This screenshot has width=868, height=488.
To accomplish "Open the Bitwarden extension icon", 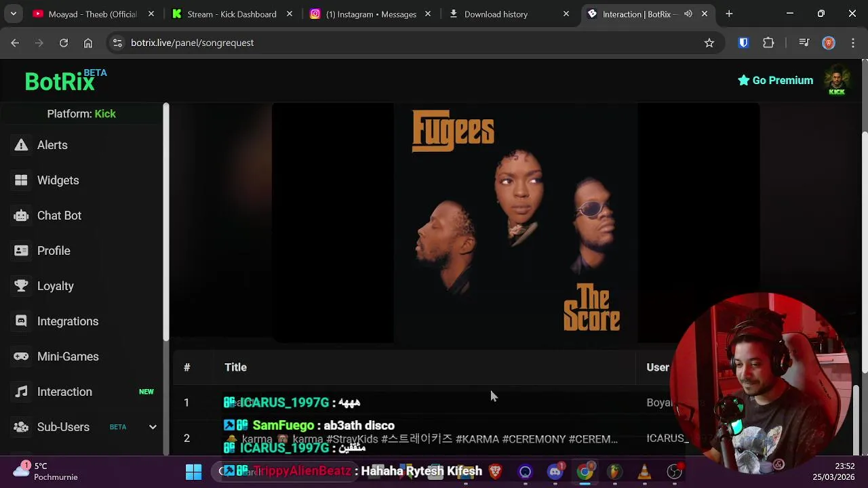I will [744, 43].
